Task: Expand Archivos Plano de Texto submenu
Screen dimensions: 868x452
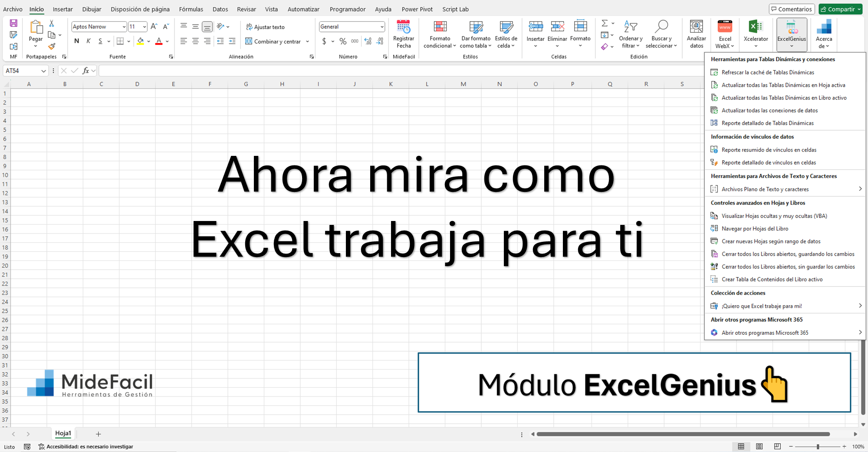Action: coord(785,189)
